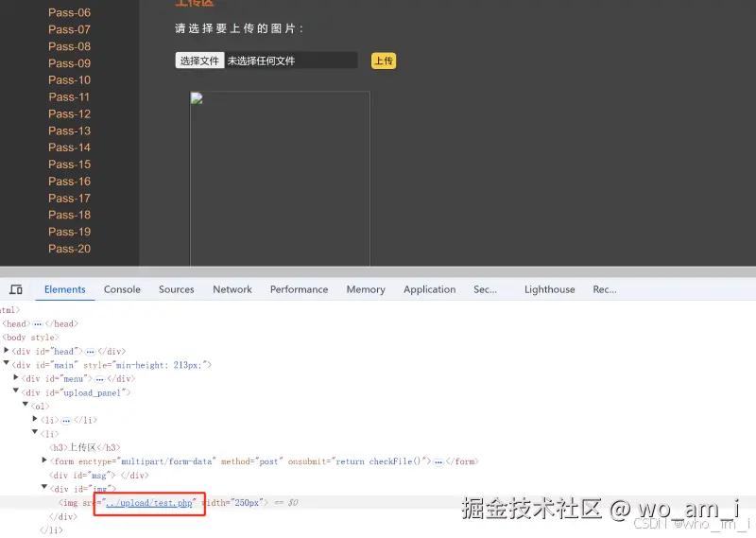Click the ellipsis badge inside the form element
Viewport: 756px width, 538px height.
tap(438, 461)
